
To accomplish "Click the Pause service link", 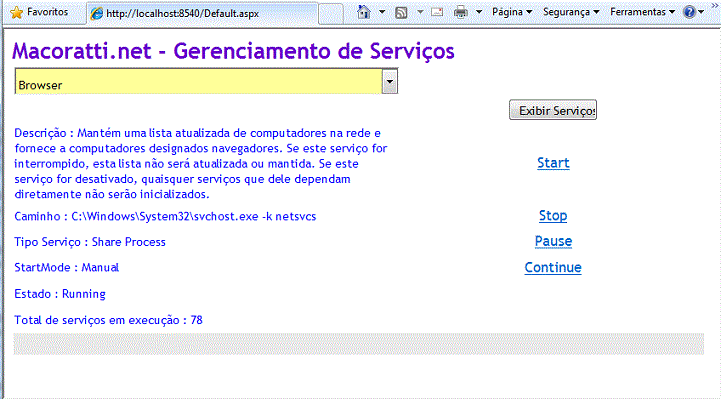I will click(553, 241).
